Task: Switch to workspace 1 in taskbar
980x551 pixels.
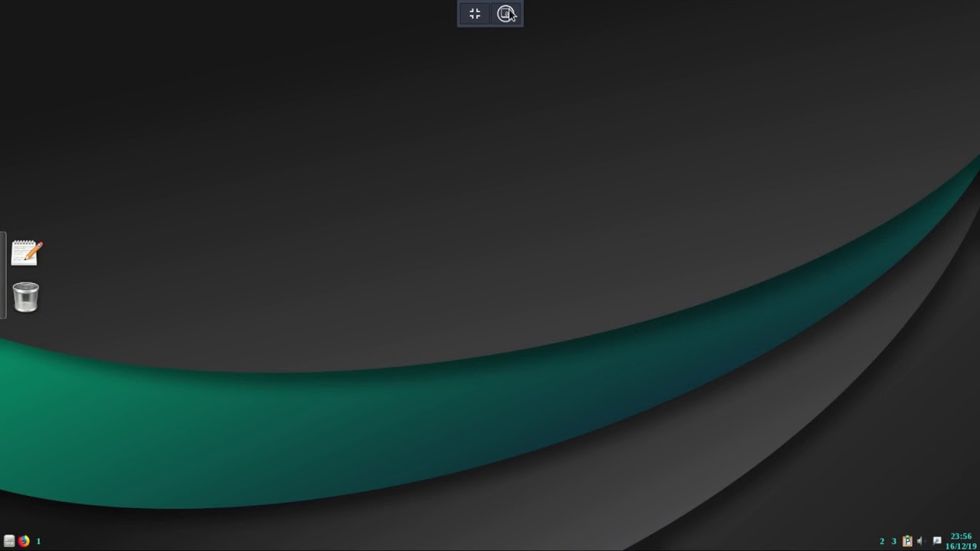Action: [38, 541]
